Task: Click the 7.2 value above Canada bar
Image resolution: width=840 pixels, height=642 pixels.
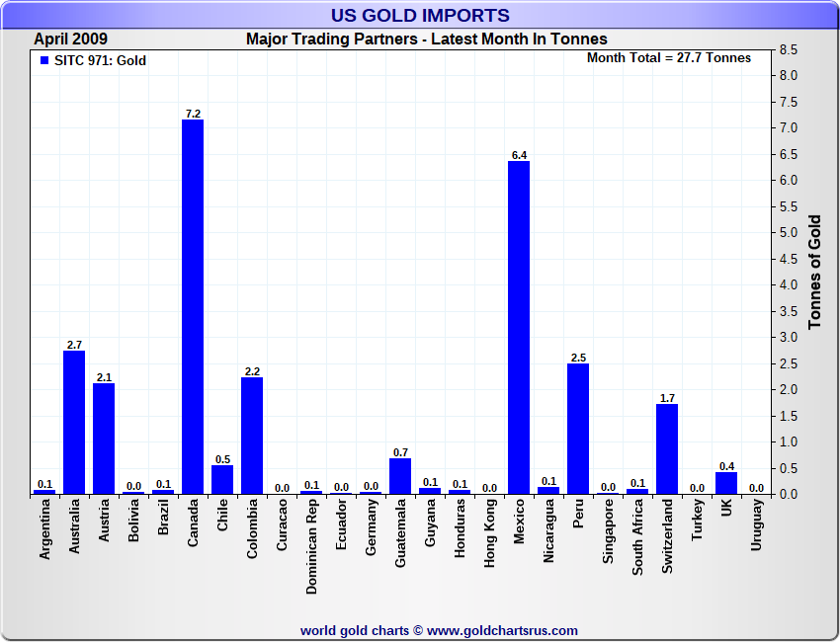Action: coord(193,114)
